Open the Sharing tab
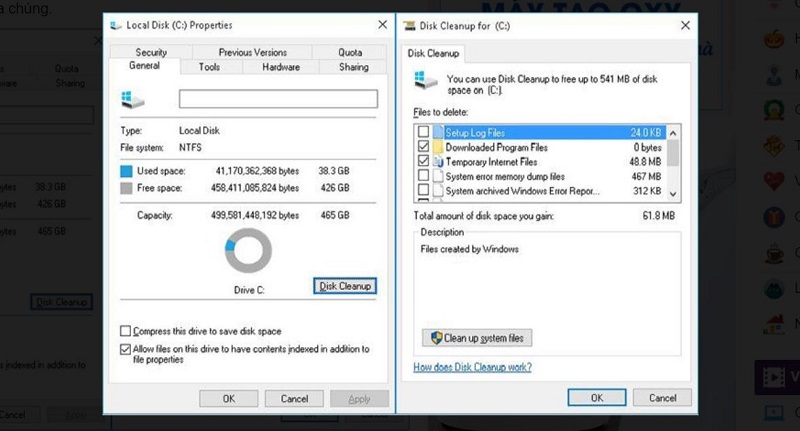This screenshot has height=431, width=800. point(354,67)
